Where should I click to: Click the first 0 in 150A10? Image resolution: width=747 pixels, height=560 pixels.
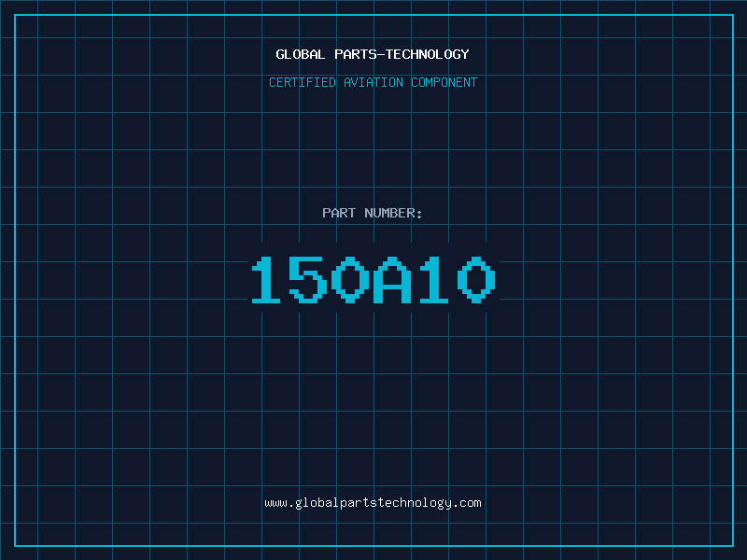(x=350, y=280)
